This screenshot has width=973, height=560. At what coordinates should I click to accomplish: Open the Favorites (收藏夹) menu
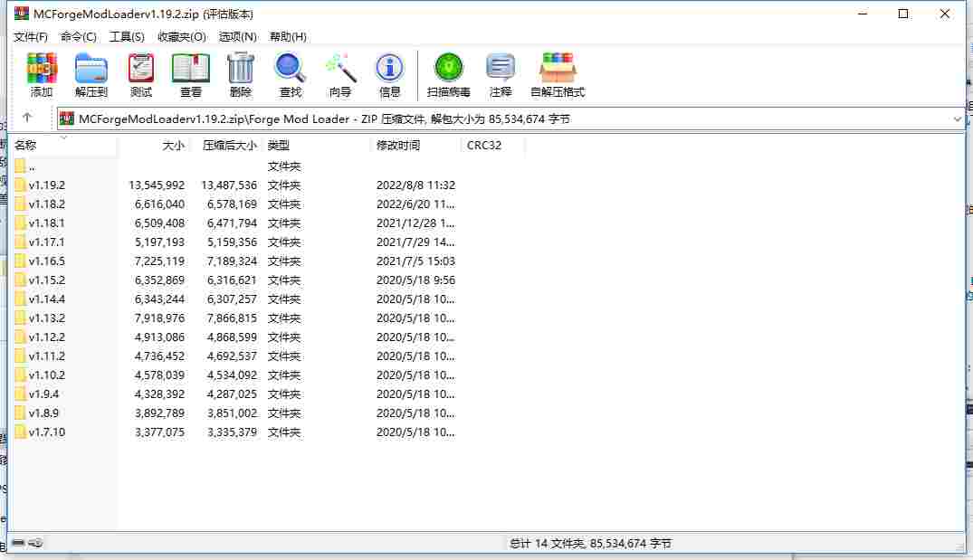(x=181, y=36)
